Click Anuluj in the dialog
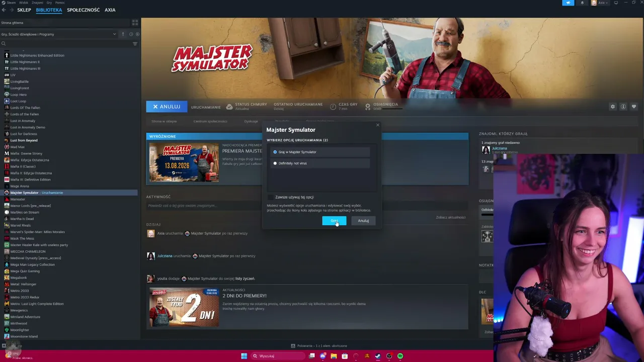 pos(363,221)
